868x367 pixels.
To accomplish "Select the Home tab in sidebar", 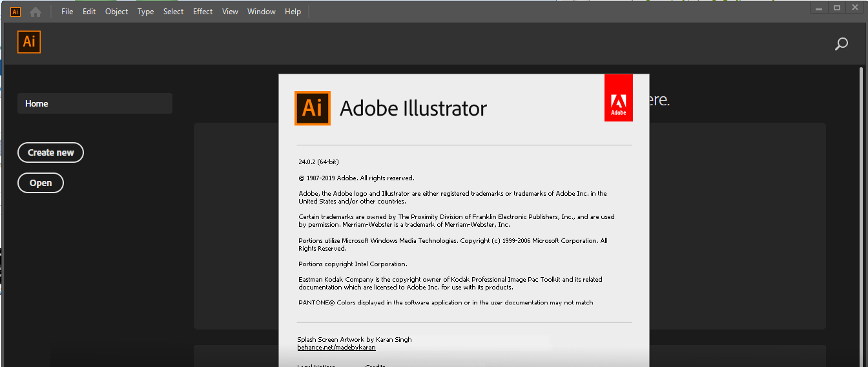I will click(x=95, y=103).
